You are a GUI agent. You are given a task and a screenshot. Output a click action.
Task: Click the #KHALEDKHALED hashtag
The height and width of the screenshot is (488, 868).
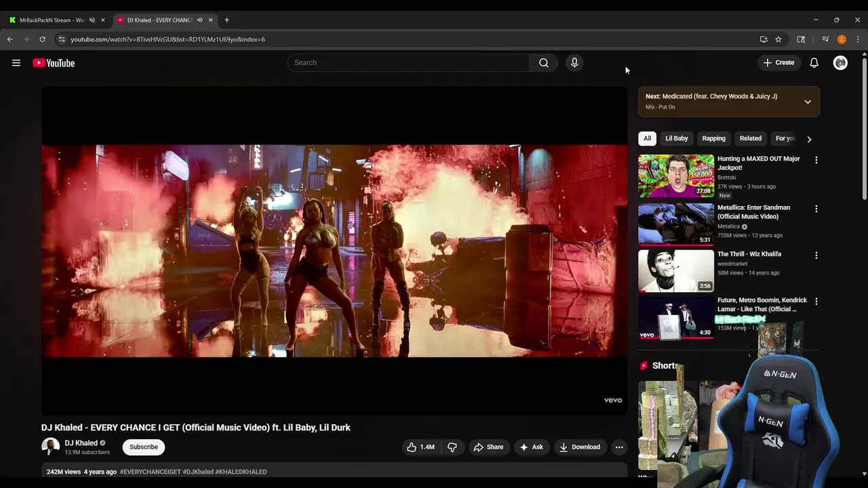pos(241,472)
